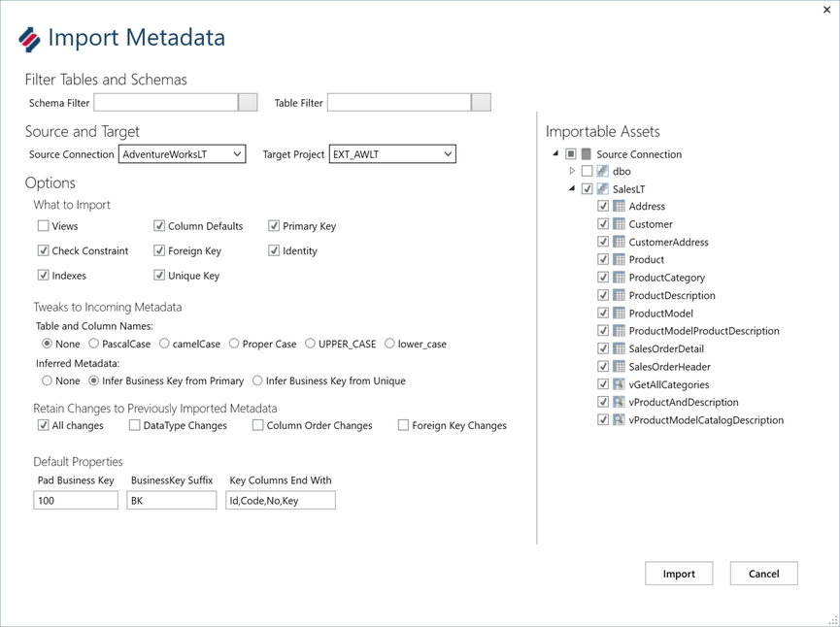The width and height of the screenshot is (840, 627).
Task: Click the Customer table icon
Action: click(619, 224)
